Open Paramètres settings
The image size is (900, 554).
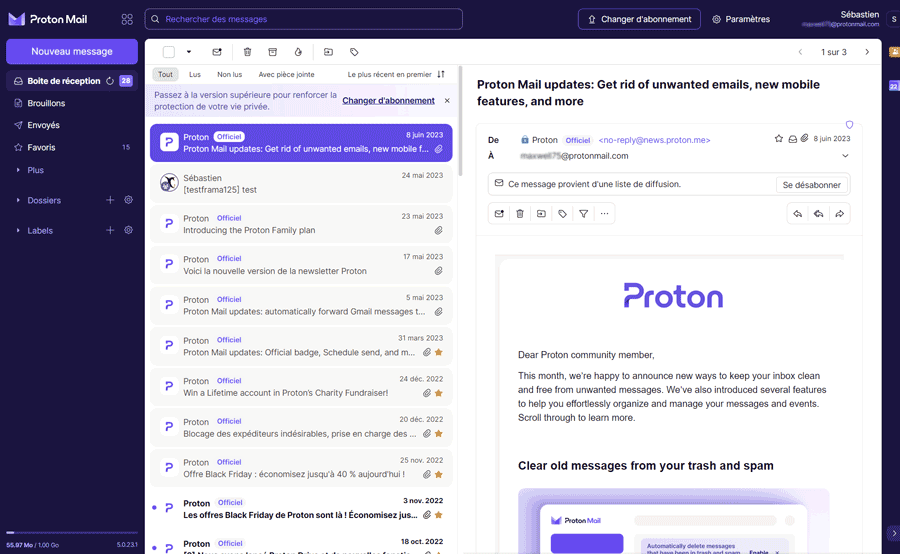pos(741,19)
